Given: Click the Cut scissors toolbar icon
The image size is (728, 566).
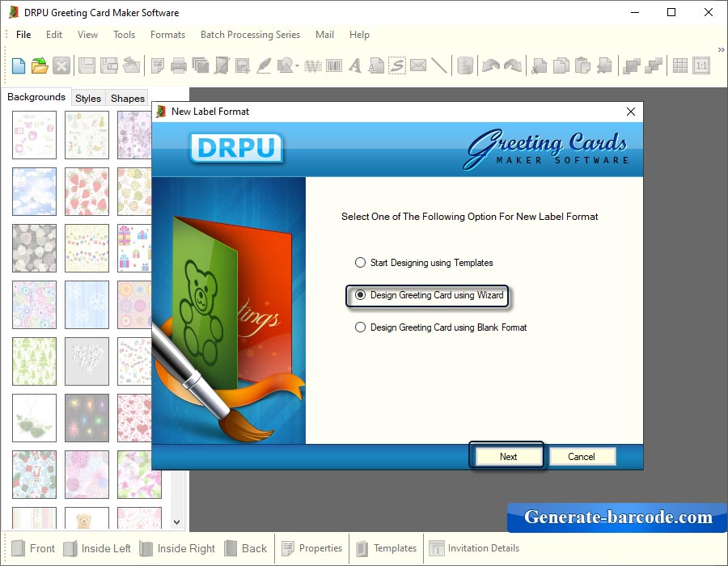Looking at the screenshot, I should tap(539, 65).
